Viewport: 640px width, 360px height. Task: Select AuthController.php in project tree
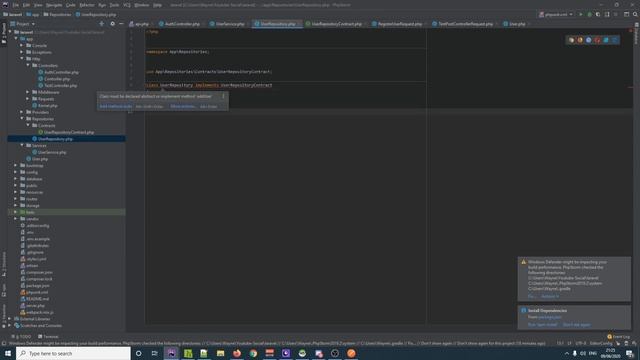tap(61, 72)
